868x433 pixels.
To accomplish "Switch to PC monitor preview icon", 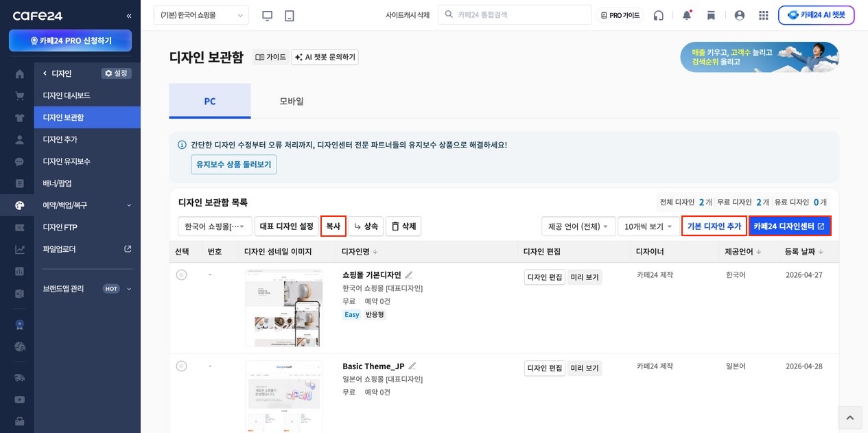I will [x=268, y=15].
